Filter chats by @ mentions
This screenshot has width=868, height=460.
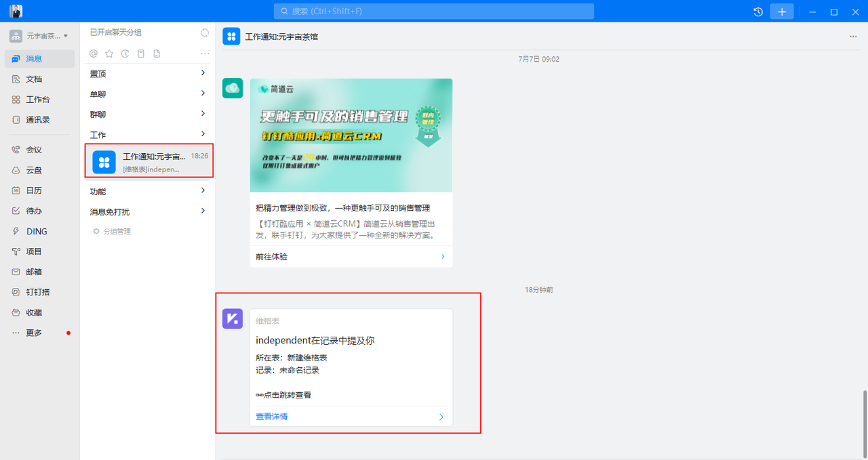click(94, 54)
